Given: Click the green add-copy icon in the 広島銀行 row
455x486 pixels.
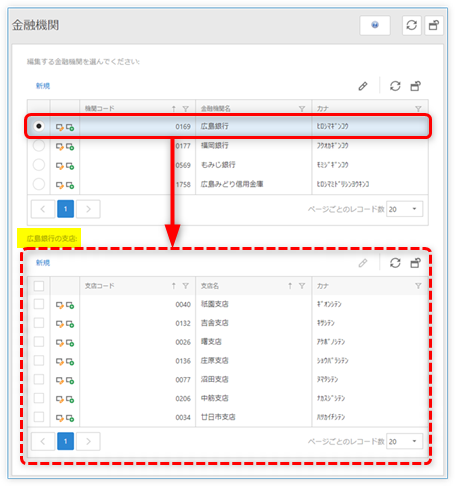Looking at the screenshot, I should coord(70,127).
